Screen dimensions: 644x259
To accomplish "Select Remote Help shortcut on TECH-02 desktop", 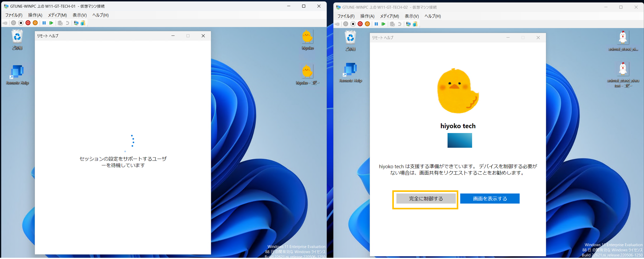I will (x=350, y=73).
